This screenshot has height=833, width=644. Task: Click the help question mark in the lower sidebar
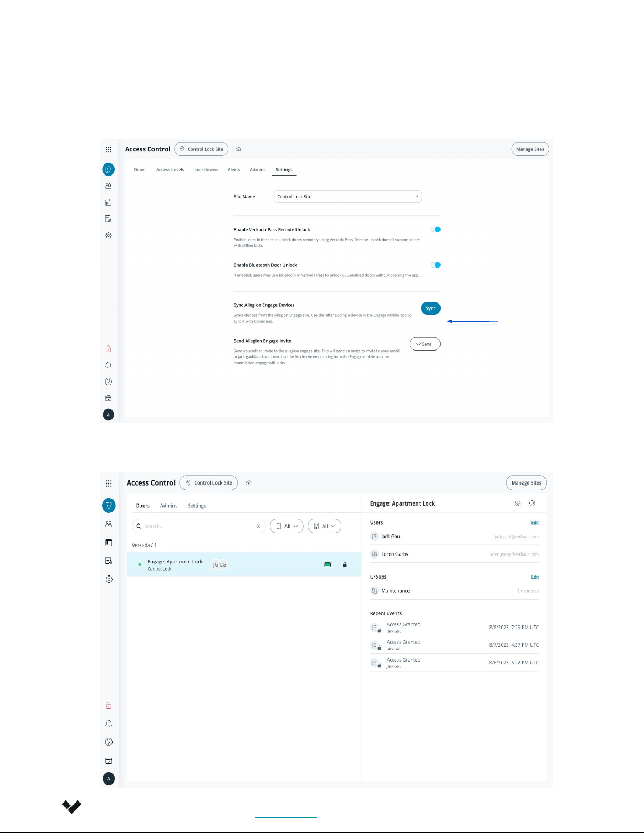coord(109,742)
